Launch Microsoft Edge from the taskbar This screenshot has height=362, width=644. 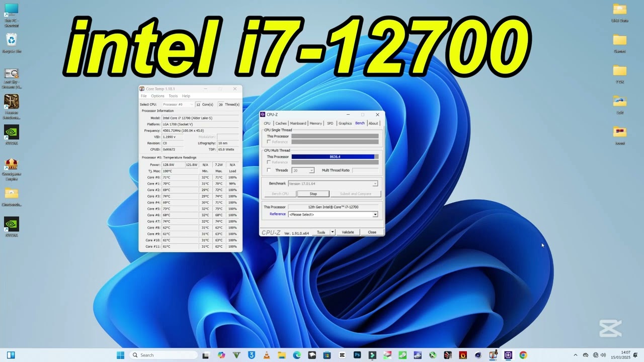click(x=297, y=355)
